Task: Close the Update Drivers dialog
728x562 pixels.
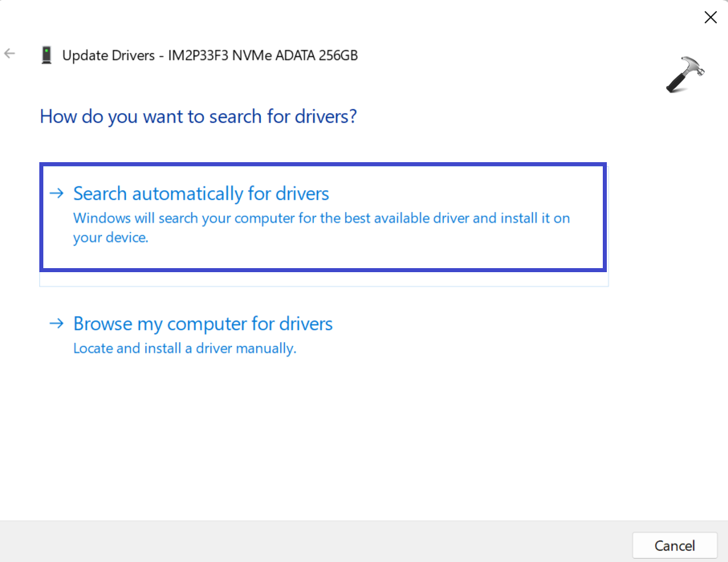Action: click(710, 18)
